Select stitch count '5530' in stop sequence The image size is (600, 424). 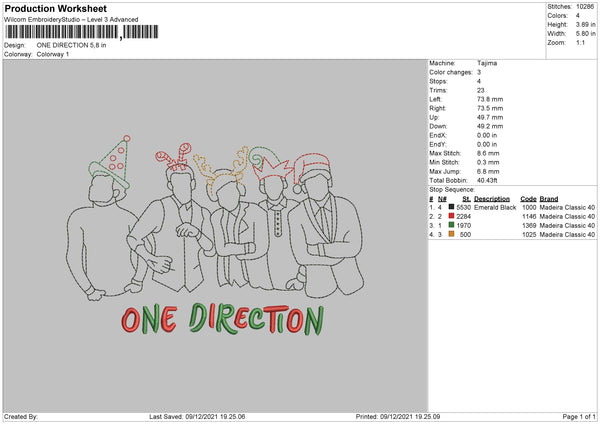click(463, 207)
